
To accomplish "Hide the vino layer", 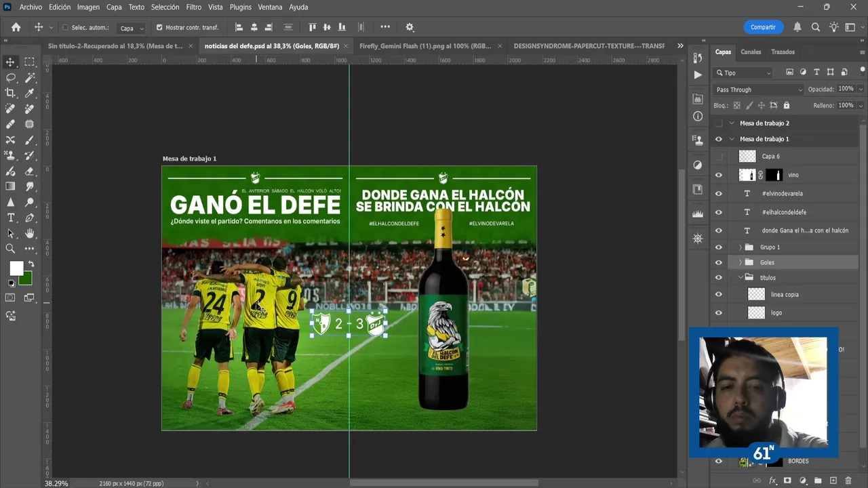I will tap(719, 175).
